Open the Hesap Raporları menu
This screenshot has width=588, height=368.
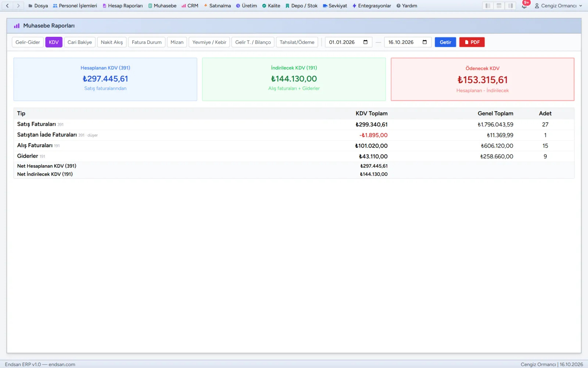[x=123, y=6]
